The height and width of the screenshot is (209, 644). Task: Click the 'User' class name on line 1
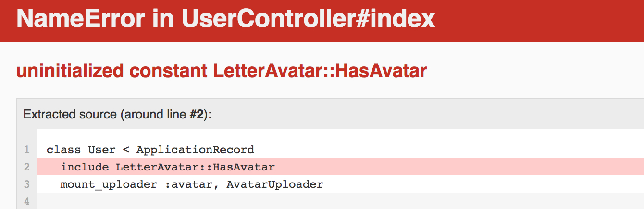click(102, 150)
